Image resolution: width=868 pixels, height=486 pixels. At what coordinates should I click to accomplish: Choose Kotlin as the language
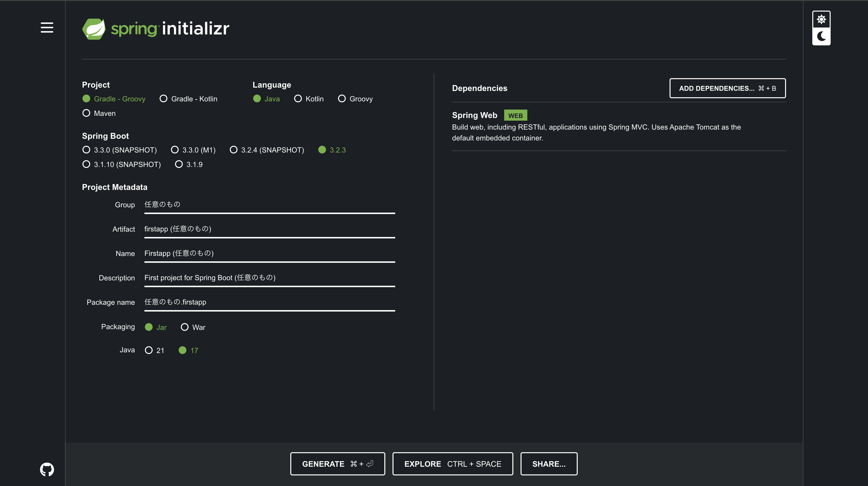click(298, 99)
